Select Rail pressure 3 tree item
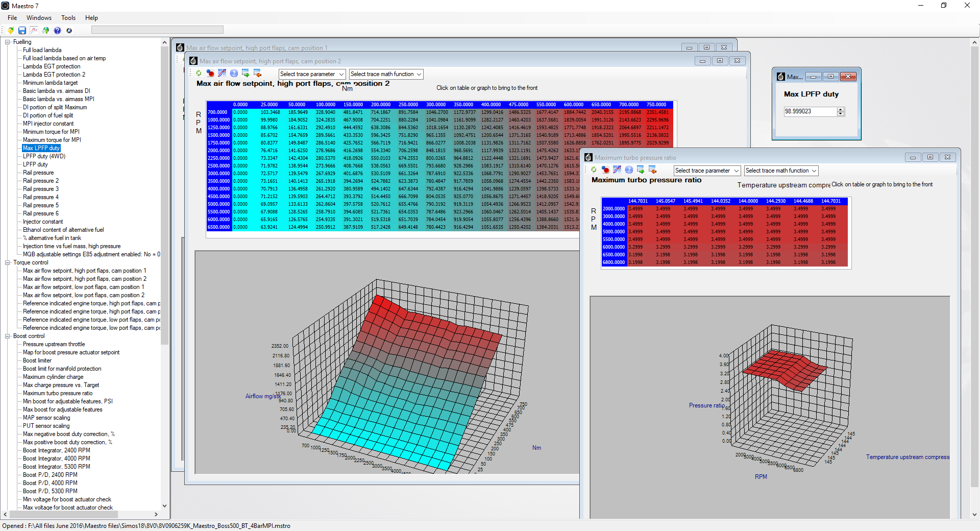The image size is (980, 531). tap(41, 189)
